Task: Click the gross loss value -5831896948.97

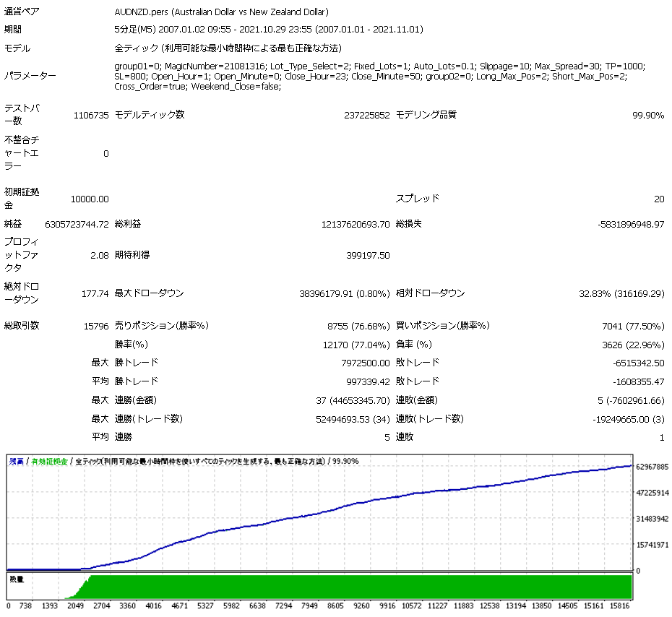Action: coord(631,225)
